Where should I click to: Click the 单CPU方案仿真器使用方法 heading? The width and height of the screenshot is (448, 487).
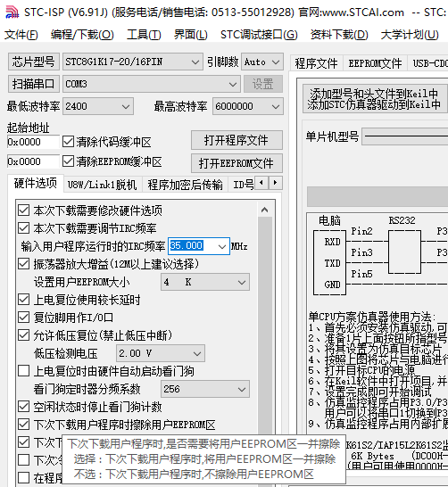point(372,317)
